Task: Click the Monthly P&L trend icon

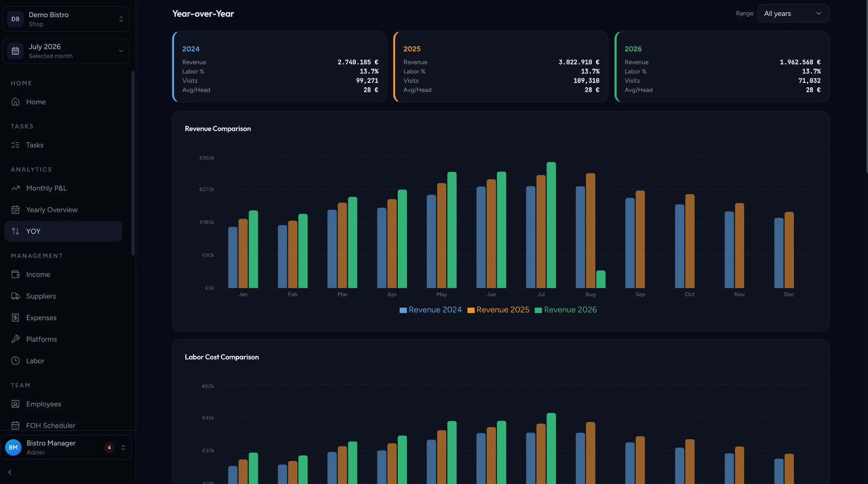Action: pos(15,188)
